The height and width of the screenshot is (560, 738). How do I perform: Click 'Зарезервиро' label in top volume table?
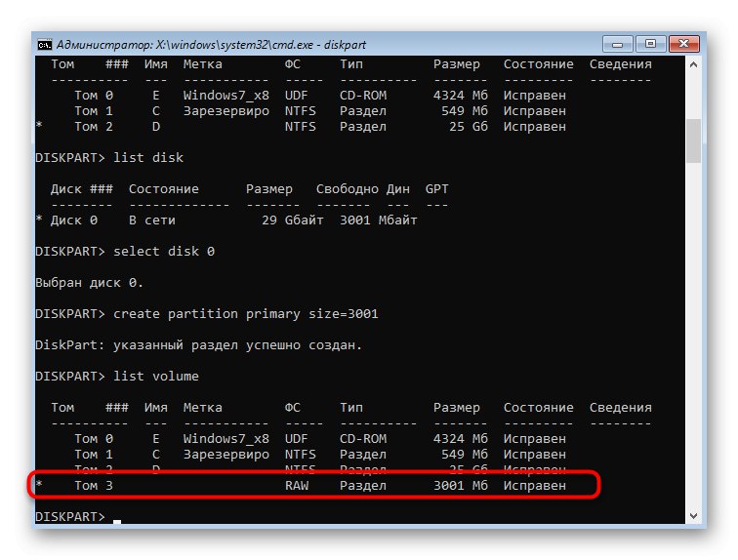tap(225, 111)
